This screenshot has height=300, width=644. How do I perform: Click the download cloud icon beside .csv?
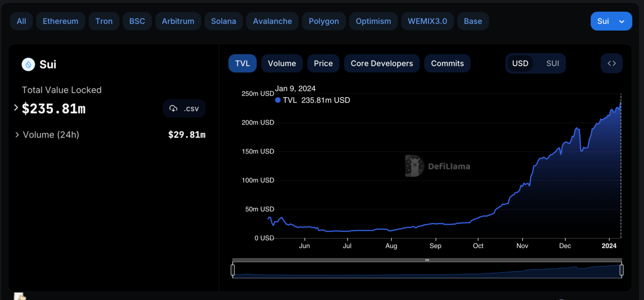click(173, 108)
